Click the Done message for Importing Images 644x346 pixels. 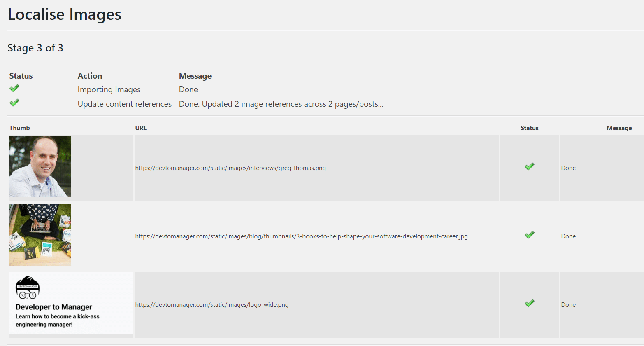click(x=188, y=89)
